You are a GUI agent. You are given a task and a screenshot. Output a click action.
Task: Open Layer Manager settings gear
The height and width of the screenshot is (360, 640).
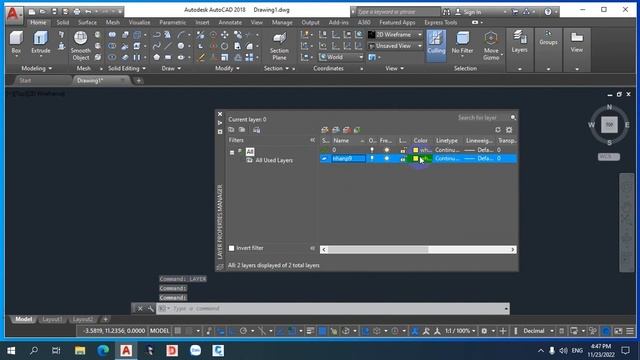509,130
